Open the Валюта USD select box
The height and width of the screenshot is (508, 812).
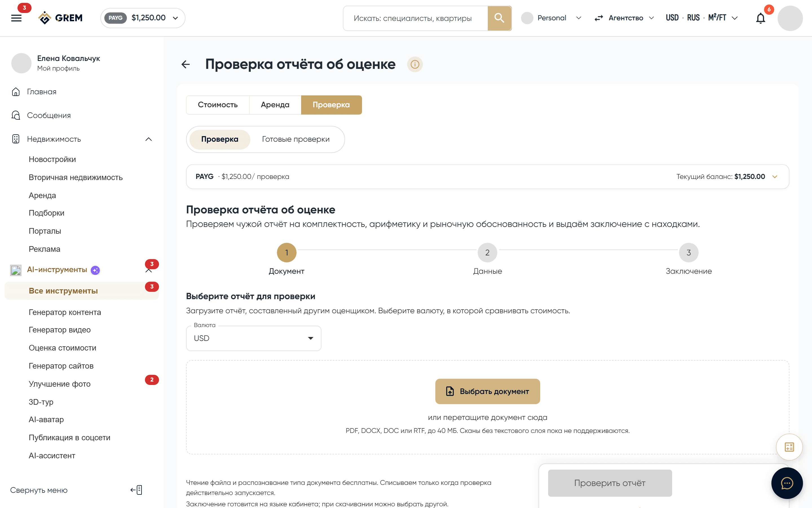click(253, 338)
